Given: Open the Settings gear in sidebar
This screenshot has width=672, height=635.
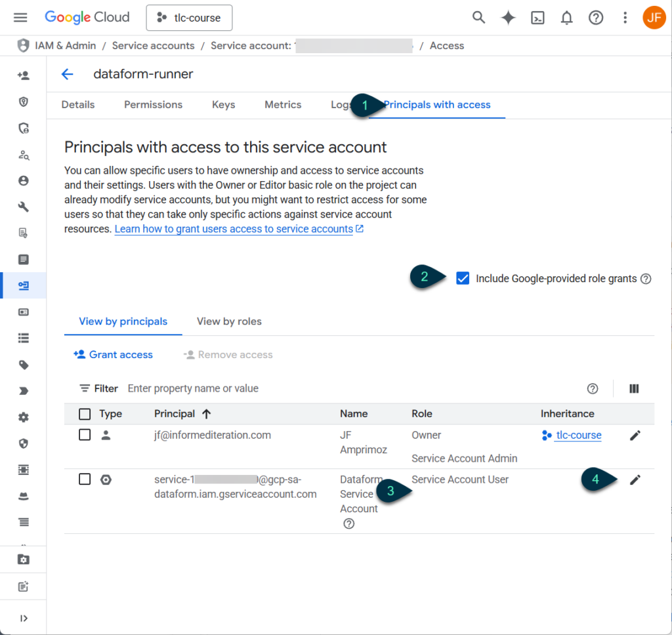Looking at the screenshot, I should [23, 417].
